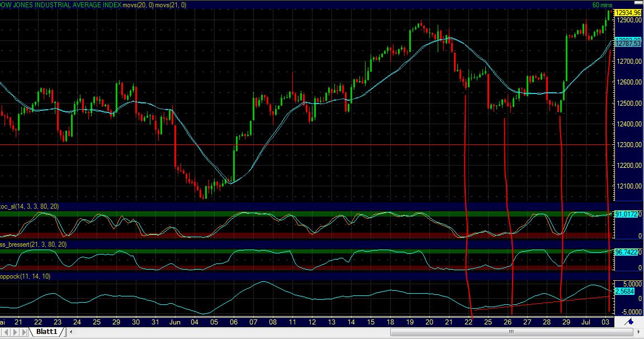Click the 60 mins timeframe label
The height and width of the screenshot is (339, 644).
click(x=602, y=5)
